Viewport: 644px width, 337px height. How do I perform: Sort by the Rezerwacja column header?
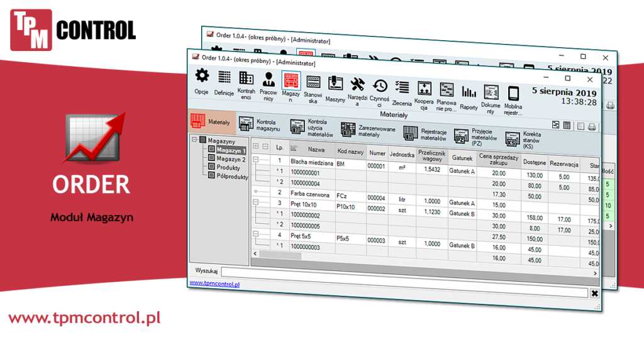pos(564,164)
